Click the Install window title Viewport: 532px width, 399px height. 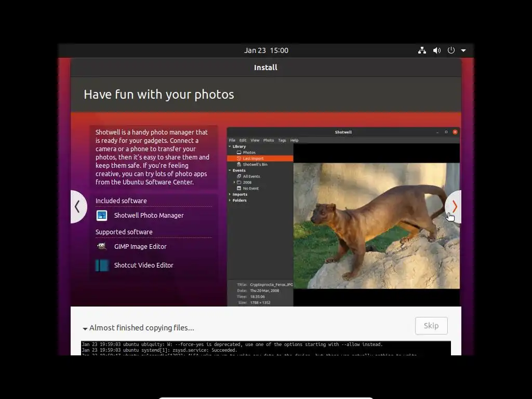[265, 68]
